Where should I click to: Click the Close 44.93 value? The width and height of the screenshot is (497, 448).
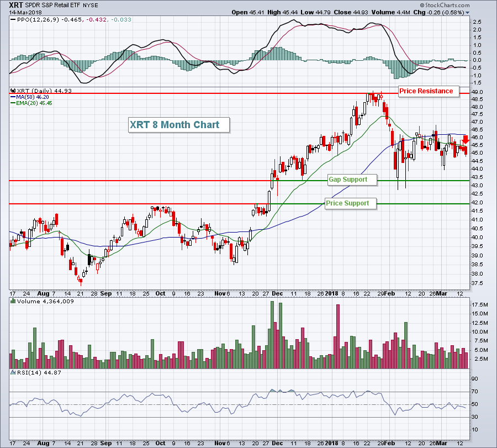tap(351, 12)
